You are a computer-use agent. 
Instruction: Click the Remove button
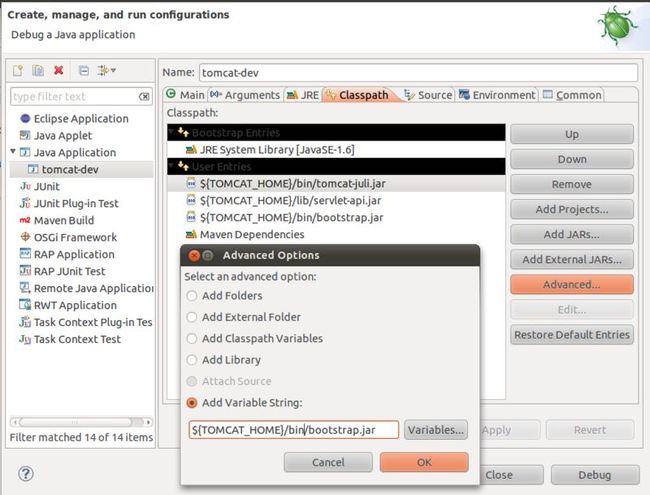coord(572,184)
